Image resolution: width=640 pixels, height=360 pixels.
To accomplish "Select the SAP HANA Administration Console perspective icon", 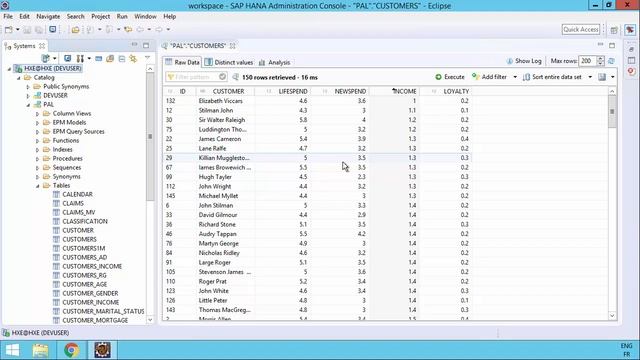I will click(x=630, y=29).
